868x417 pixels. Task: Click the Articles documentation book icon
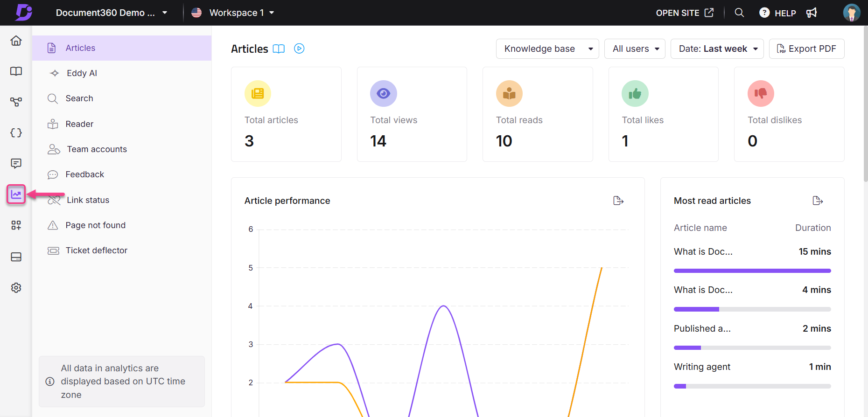(x=279, y=49)
